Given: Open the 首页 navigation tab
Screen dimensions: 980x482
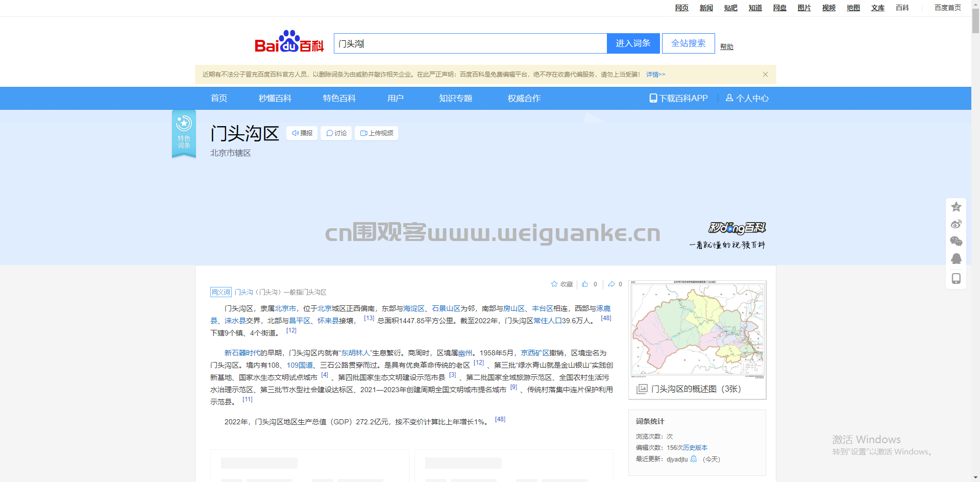Looking at the screenshot, I should point(219,98).
